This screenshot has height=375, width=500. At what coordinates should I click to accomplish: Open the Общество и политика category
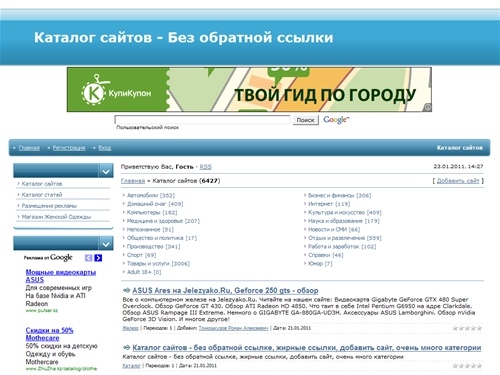155,238
